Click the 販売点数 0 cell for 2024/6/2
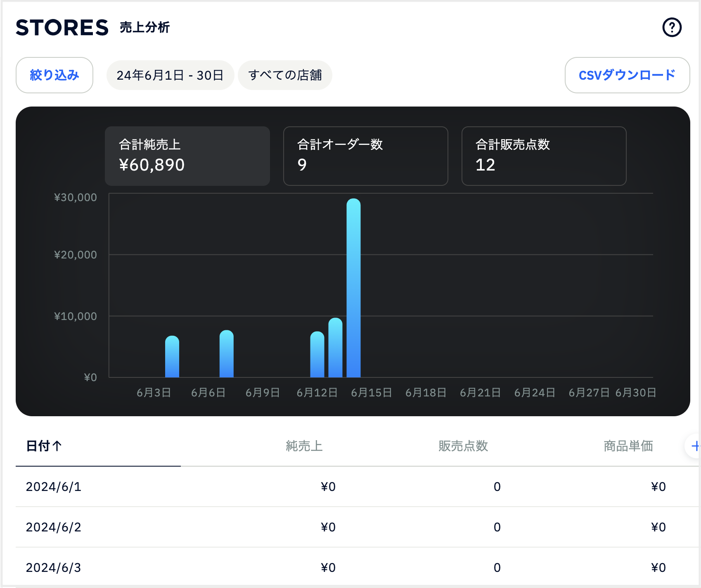The image size is (701, 588). pyautogui.click(x=497, y=527)
